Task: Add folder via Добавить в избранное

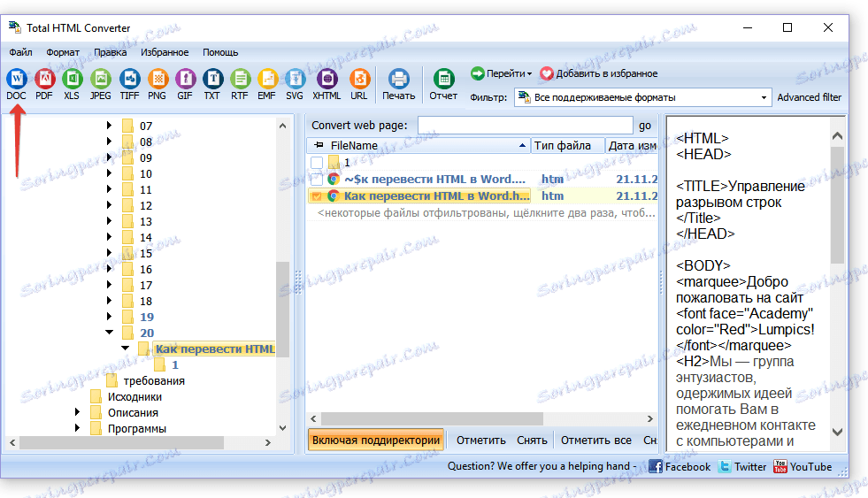Action: pyautogui.click(x=599, y=73)
